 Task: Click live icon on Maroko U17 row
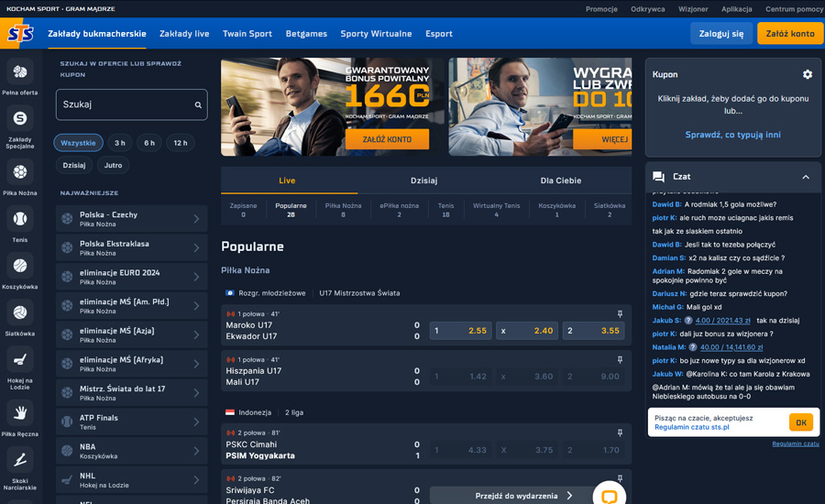tap(230, 314)
